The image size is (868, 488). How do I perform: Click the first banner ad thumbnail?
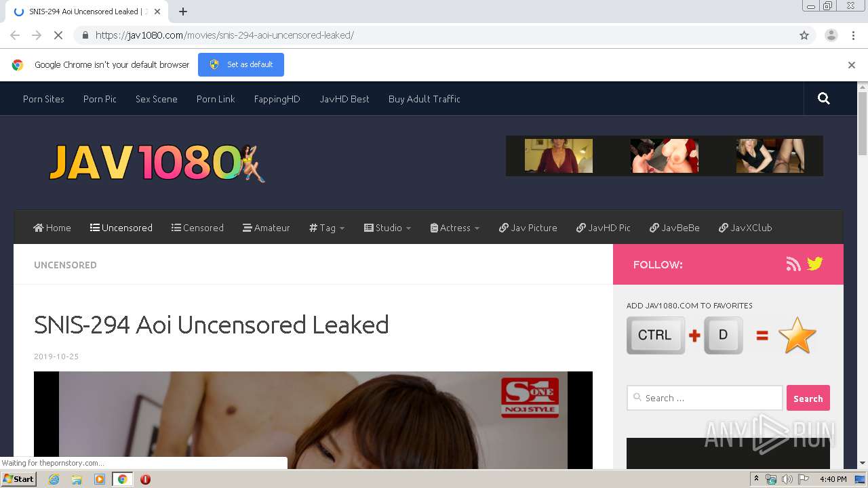tap(559, 156)
